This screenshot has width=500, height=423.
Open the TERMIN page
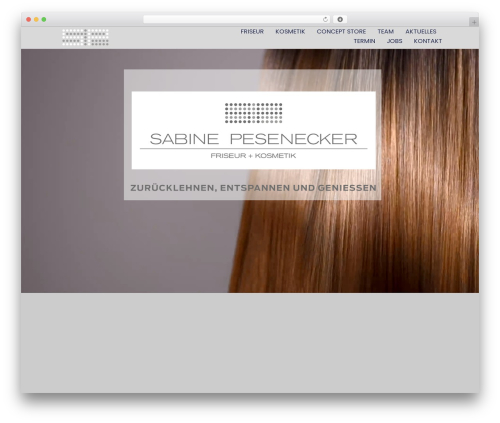pos(364,41)
